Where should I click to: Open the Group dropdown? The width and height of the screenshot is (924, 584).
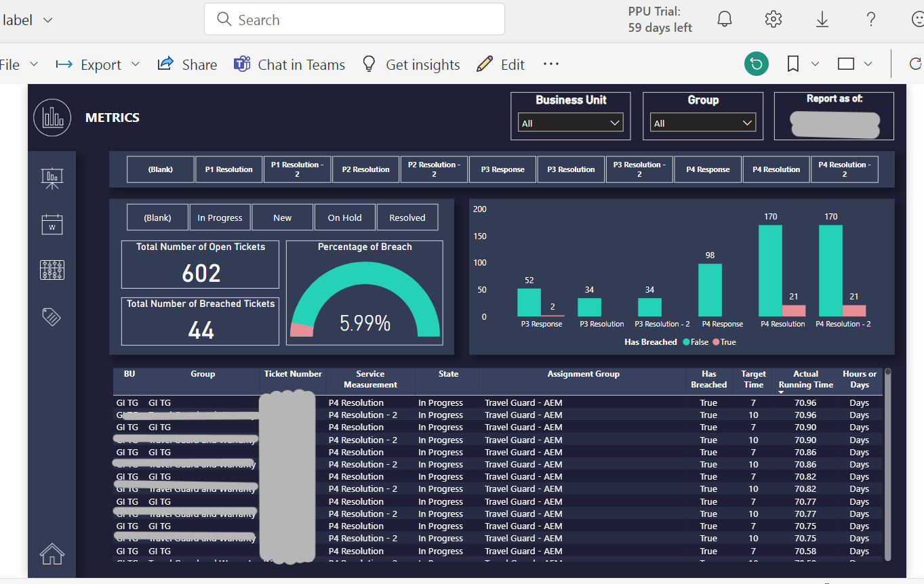[x=702, y=123]
